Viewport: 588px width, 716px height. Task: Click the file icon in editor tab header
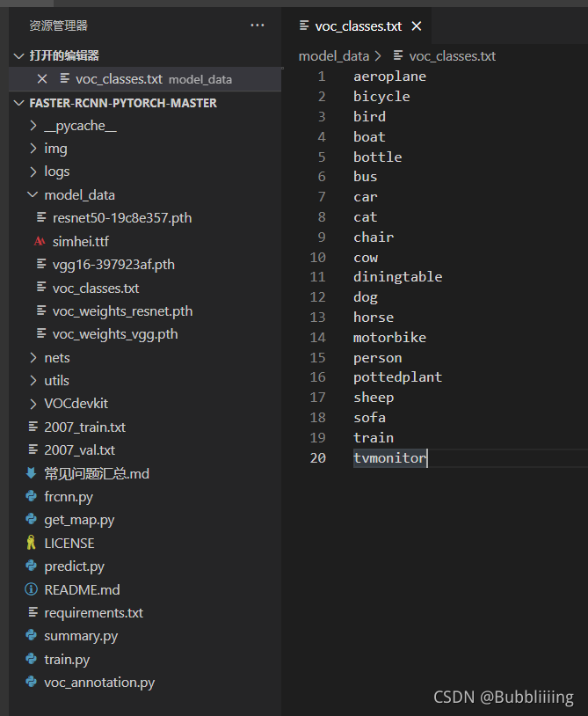[x=304, y=26]
